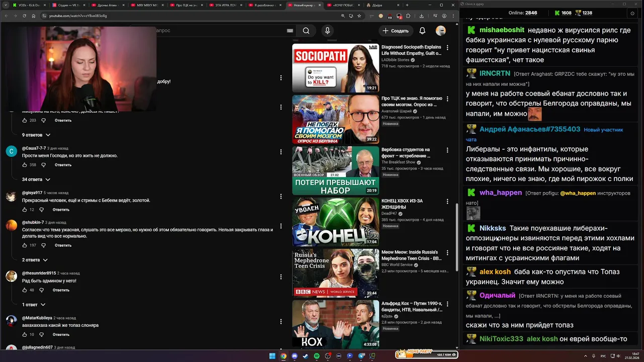The height and width of the screenshot is (362, 644).
Task: Open The Breakfast Show channel link
Action: click(398, 162)
